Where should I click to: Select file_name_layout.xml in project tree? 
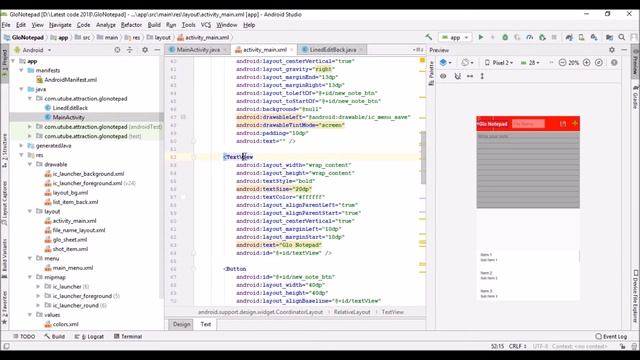79,230
